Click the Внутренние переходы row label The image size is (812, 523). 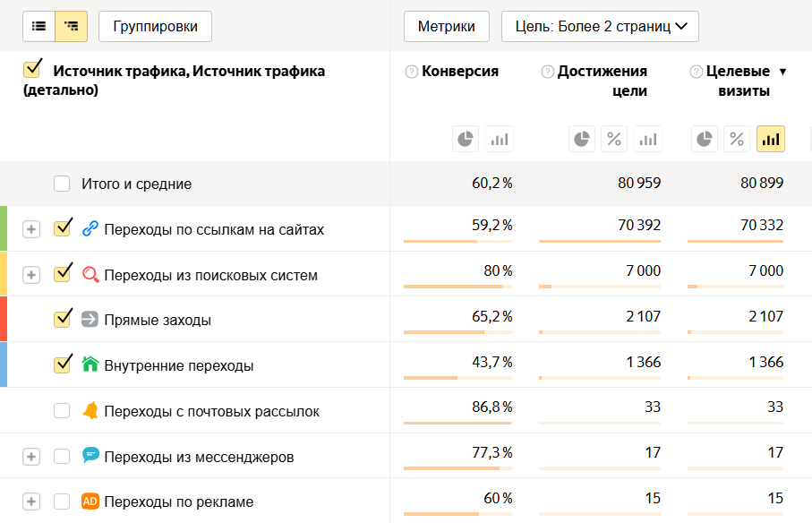tap(178, 365)
